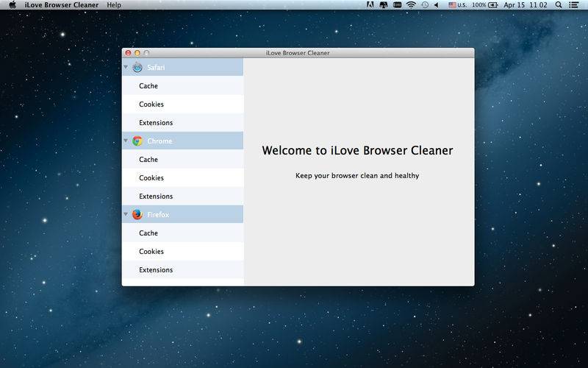This screenshot has width=588, height=368.
Task: Click the Safari browser icon in sidebar
Action: point(137,67)
